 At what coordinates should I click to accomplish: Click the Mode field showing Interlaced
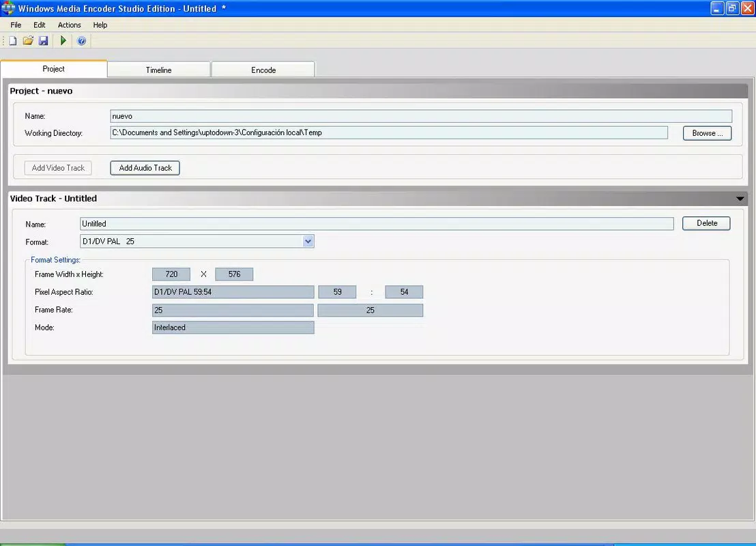point(233,328)
